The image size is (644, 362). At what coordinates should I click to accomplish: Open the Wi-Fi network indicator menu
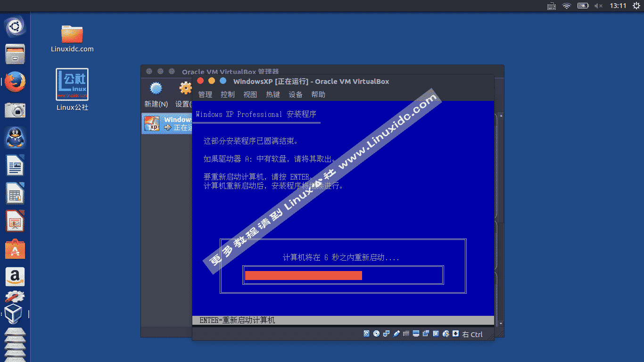(567, 6)
